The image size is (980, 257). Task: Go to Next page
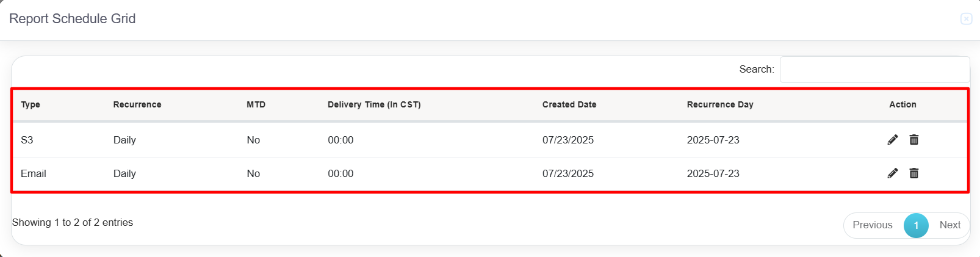point(950,225)
